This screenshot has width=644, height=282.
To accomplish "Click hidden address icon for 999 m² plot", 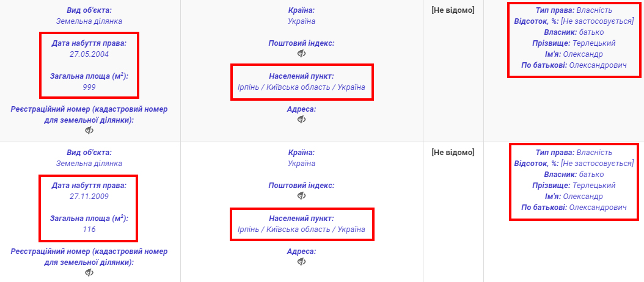I will [x=301, y=120].
